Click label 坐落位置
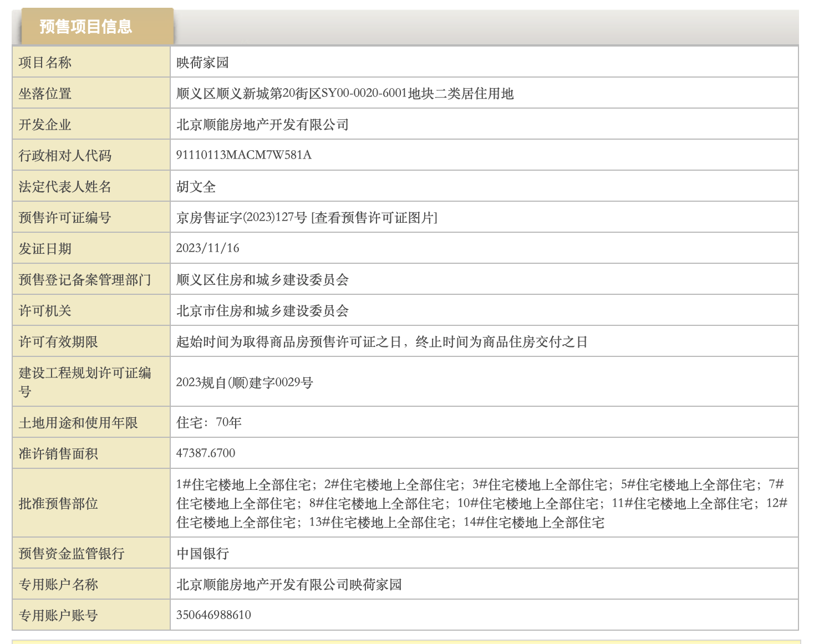 (45, 94)
